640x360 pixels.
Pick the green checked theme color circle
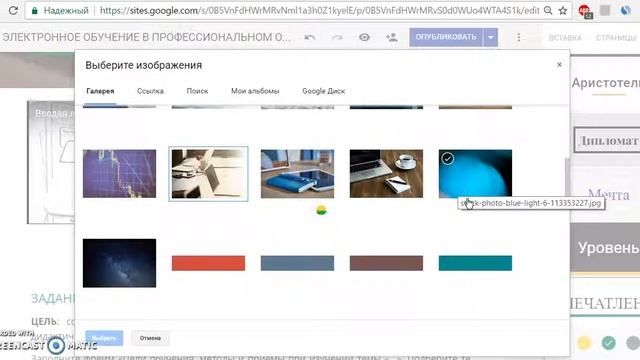pyautogui.click(x=609, y=342)
